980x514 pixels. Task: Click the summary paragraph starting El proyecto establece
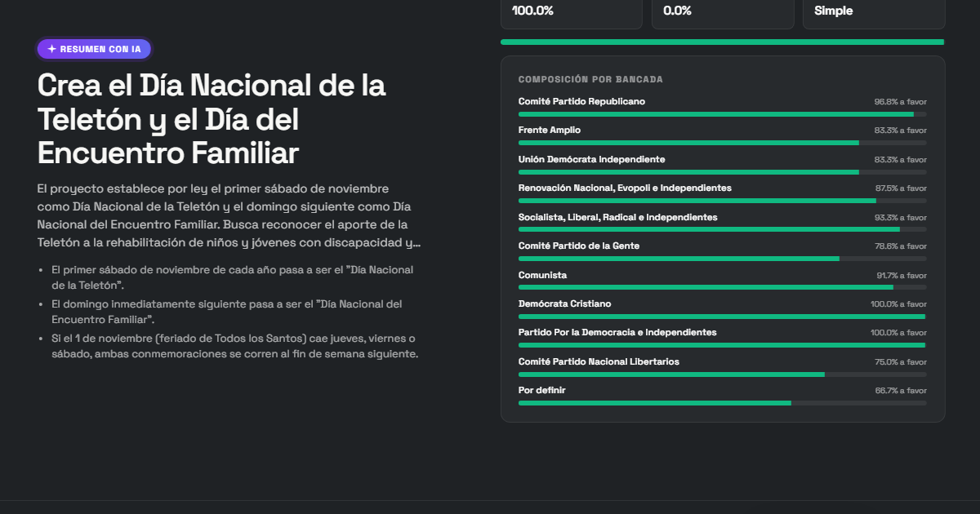[229, 215]
